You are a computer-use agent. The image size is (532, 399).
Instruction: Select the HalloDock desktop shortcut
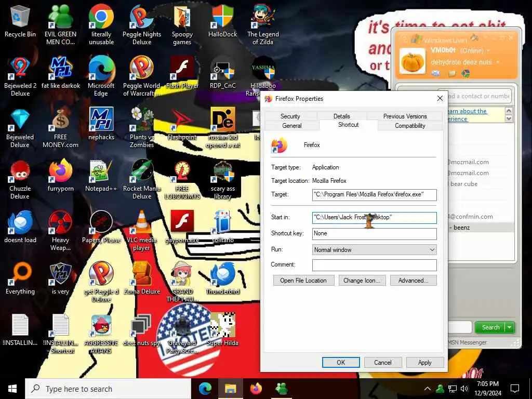222,21
